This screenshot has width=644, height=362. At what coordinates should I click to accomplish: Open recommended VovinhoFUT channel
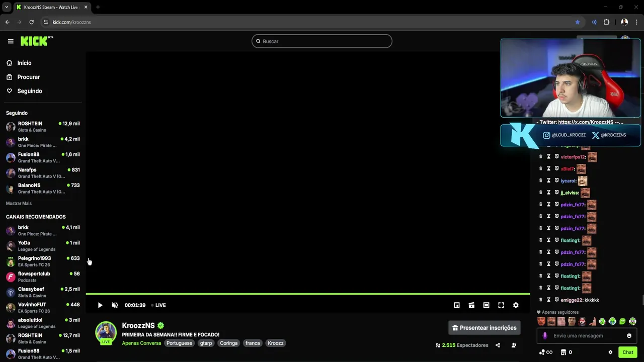coord(43,308)
